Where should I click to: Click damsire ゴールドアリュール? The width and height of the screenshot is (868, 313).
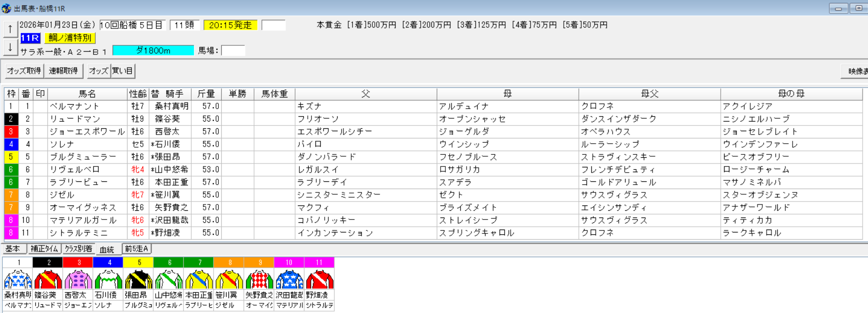pyautogui.click(x=619, y=182)
